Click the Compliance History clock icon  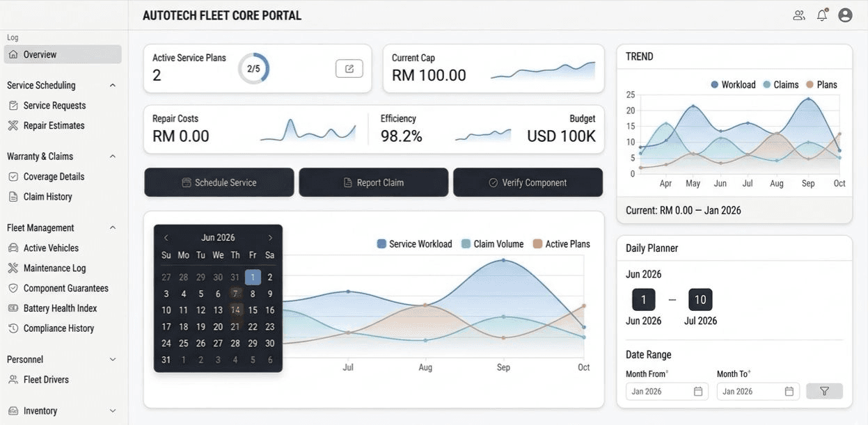(x=13, y=328)
